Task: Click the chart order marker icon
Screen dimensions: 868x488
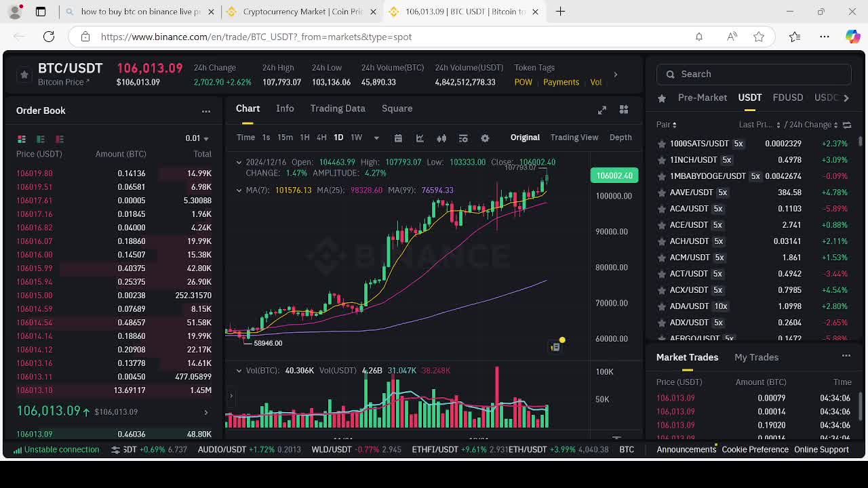Action: pos(555,347)
